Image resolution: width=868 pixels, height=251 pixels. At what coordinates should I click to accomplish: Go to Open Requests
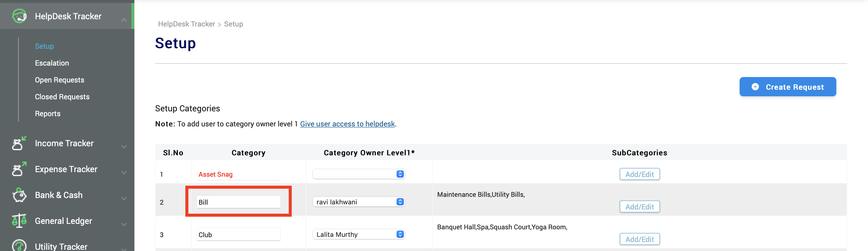point(60,80)
